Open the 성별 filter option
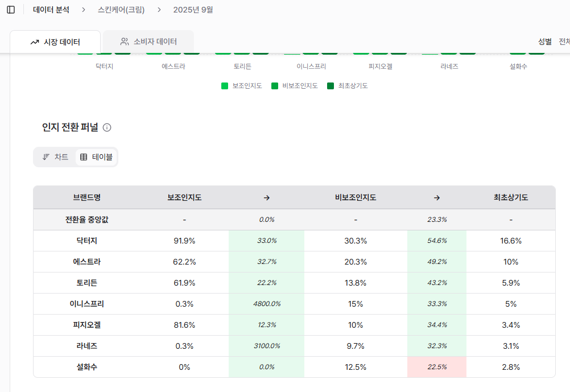 point(544,42)
